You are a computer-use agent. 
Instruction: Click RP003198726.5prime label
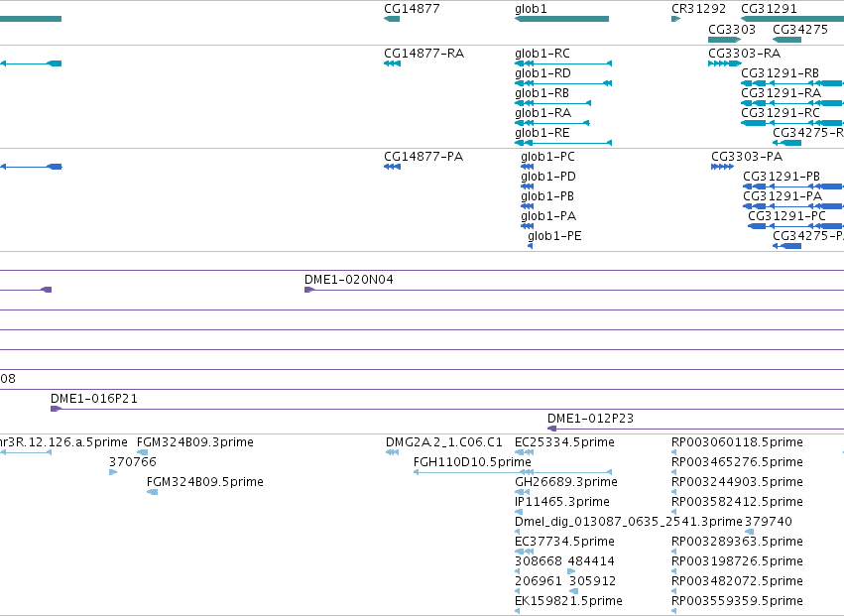click(738, 562)
